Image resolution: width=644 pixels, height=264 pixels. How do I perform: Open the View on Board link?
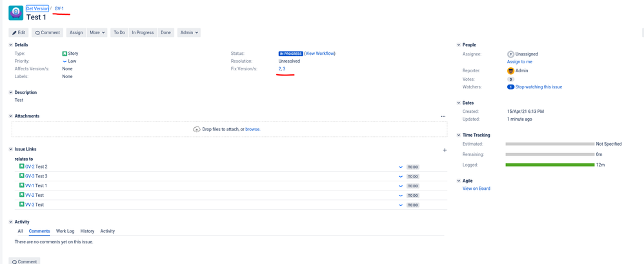coord(476,188)
